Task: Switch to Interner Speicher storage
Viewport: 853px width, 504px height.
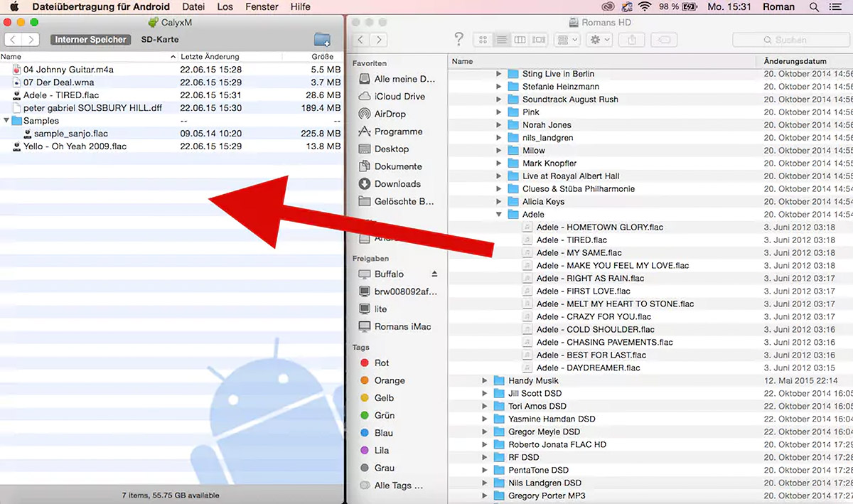Action: (91, 40)
